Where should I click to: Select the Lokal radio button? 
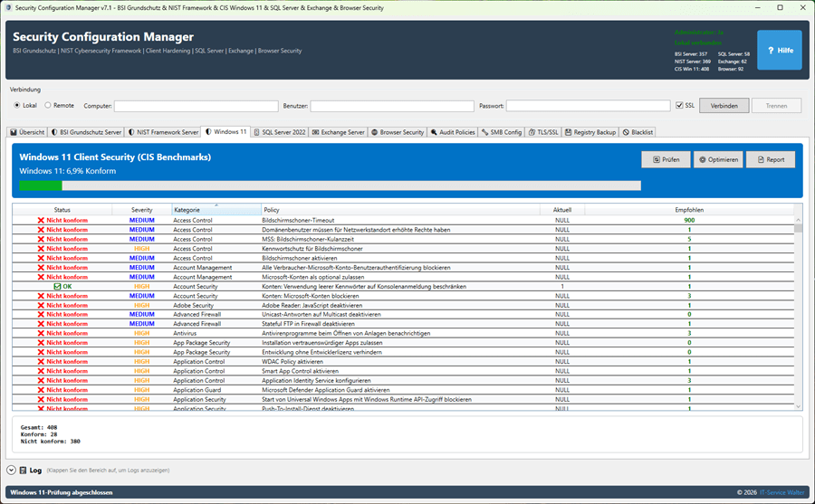[16, 106]
